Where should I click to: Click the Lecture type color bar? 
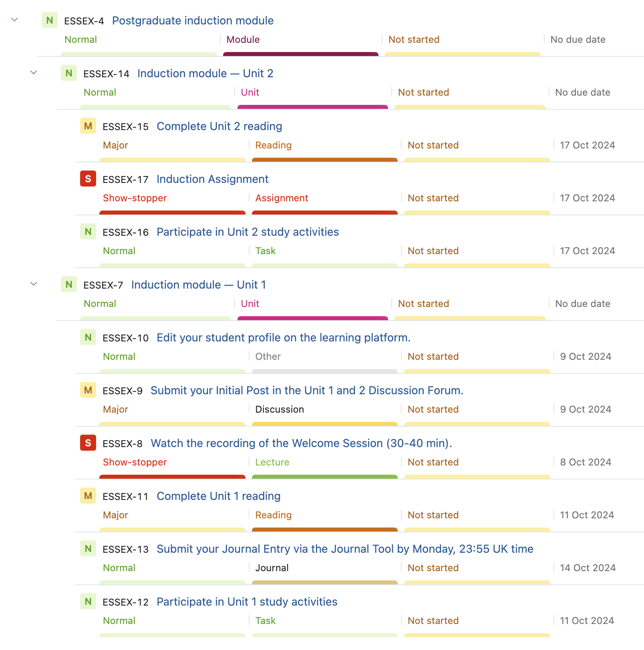click(x=324, y=477)
